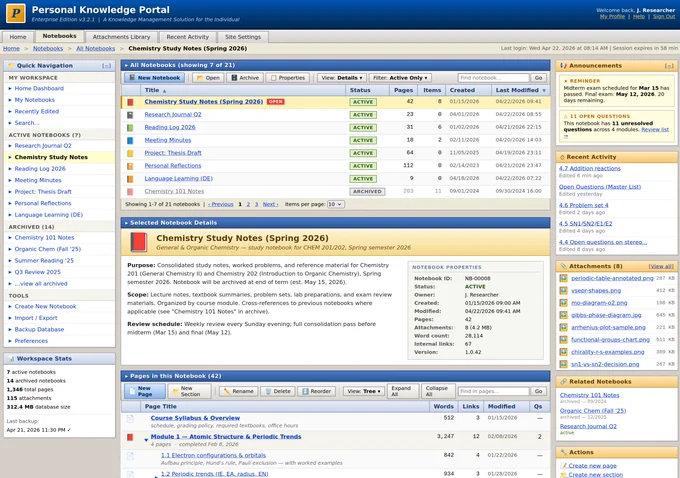Click image icon next to sn1-vs-sn2-decision.png
Screen dimensions: 680x478
(563, 364)
